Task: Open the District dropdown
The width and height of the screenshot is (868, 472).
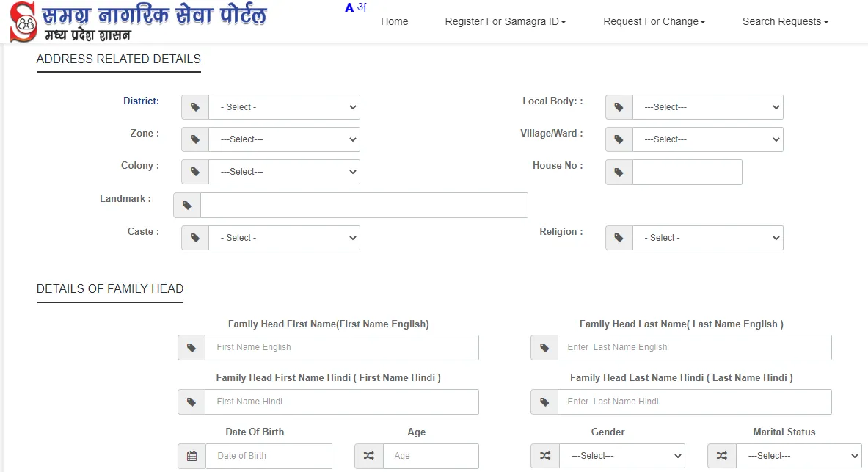Action: [284, 107]
